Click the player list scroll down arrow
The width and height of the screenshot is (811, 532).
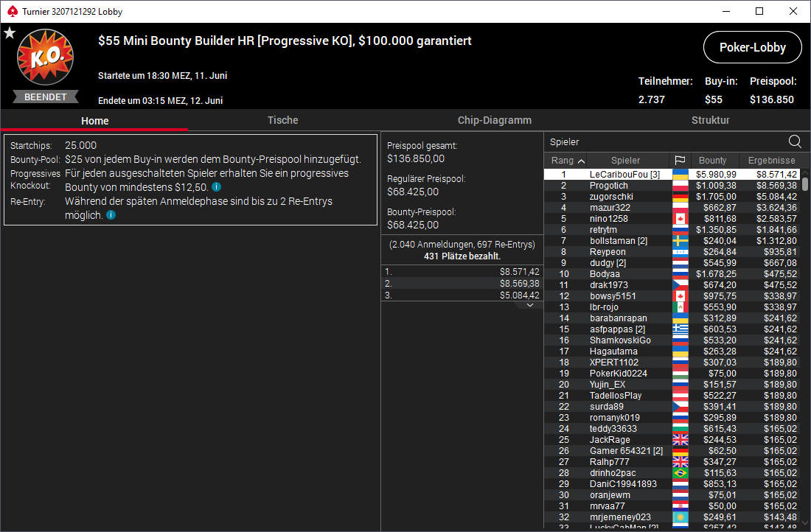pos(805,523)
